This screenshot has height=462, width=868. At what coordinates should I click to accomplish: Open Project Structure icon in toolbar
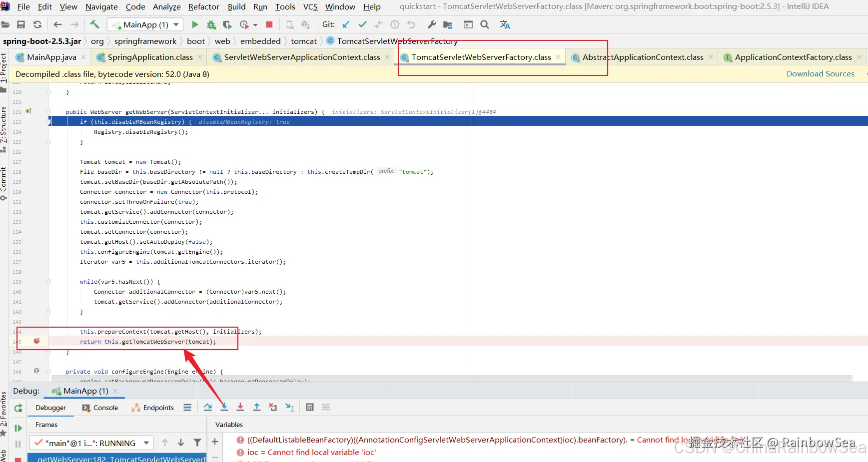448,24
